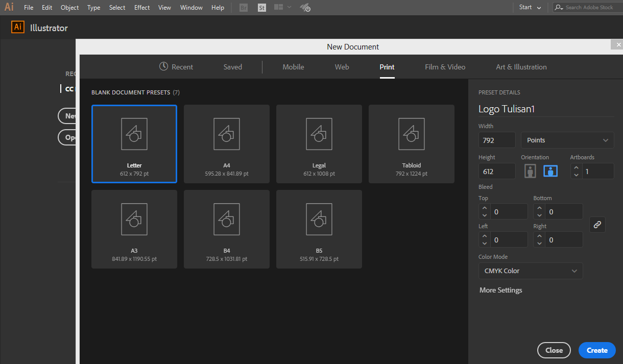Expand More Settings
Viewport: 623px width, 364px height.
(500, 290)
